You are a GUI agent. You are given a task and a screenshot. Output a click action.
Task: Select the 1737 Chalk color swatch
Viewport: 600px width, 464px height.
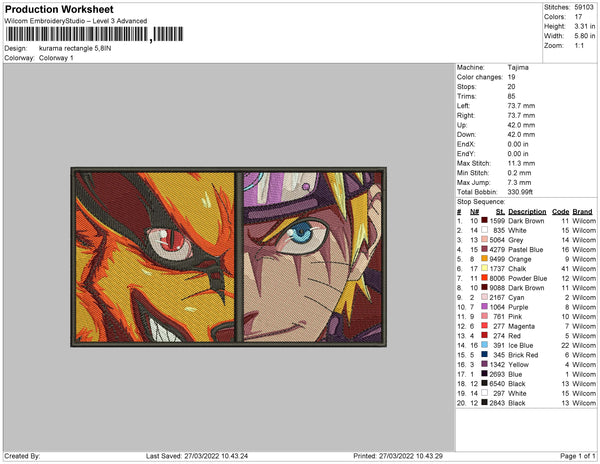[484, 268]
